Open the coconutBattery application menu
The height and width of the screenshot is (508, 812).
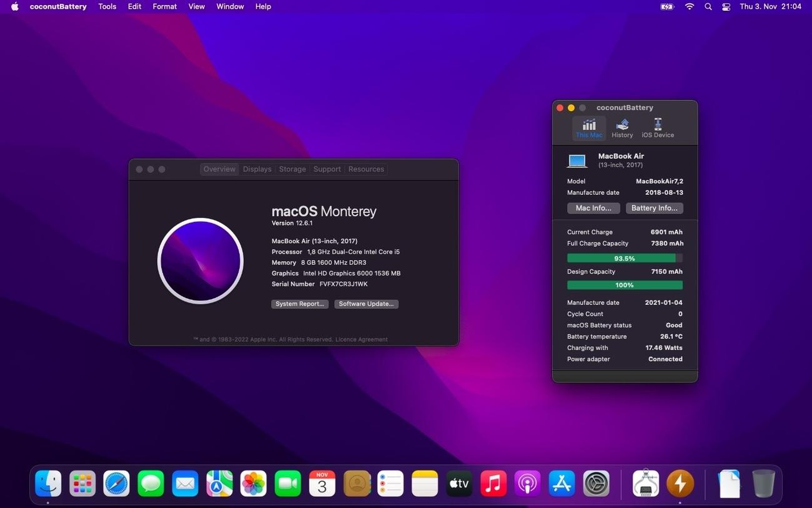click(x=58, y=6)
